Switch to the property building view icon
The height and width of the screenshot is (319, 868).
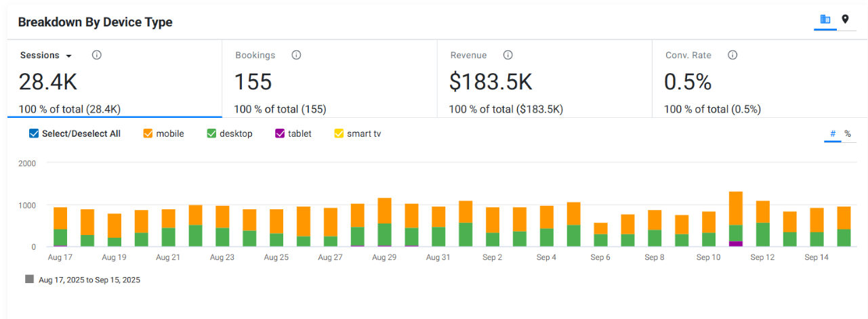825,20
